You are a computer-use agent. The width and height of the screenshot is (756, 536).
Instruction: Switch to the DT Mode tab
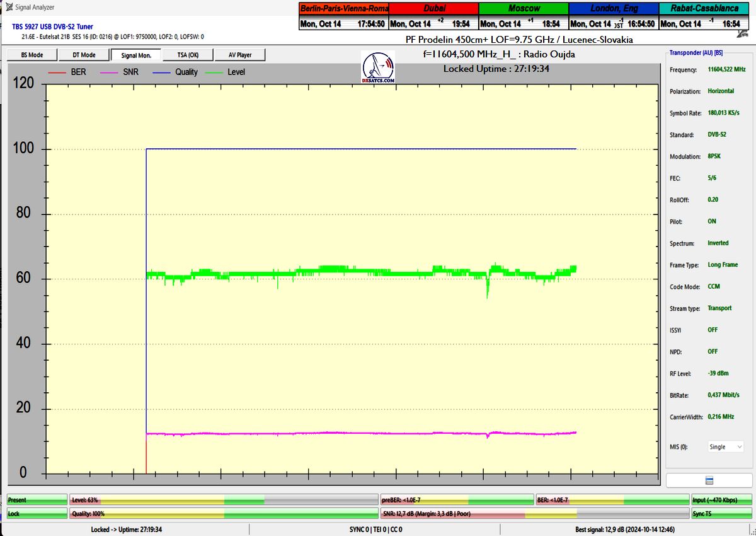point(84,55)
